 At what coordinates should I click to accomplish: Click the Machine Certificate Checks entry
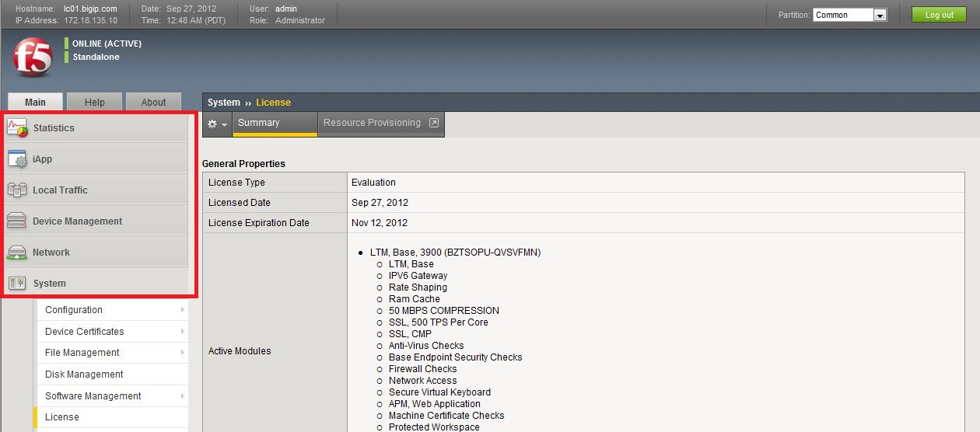pyautogui.click(x=446, y=416)
